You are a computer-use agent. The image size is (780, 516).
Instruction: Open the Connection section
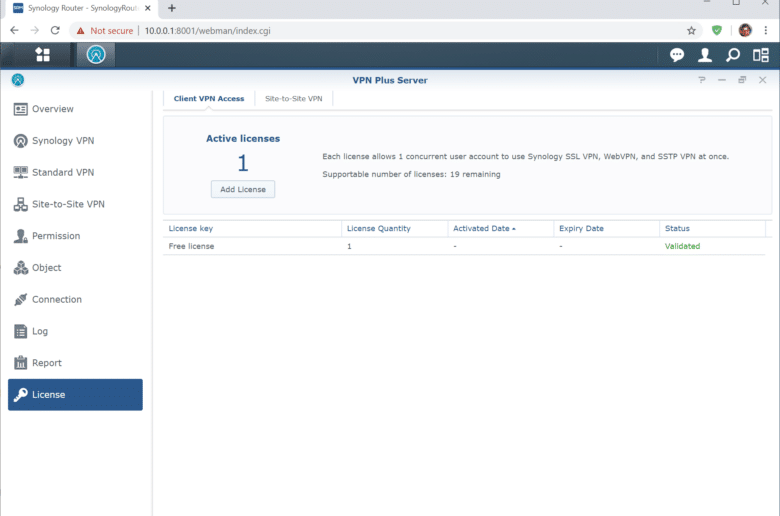(x=75, y=300)
